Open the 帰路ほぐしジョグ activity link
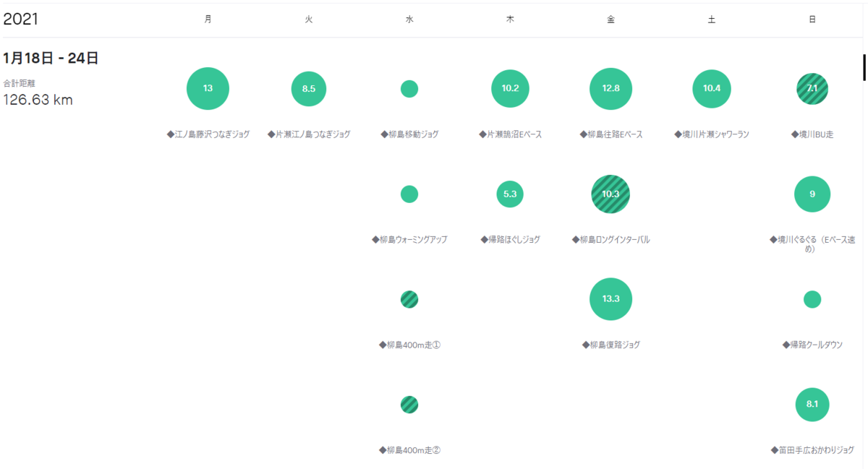The image size is (868, 469). click(x=510, y=239)
